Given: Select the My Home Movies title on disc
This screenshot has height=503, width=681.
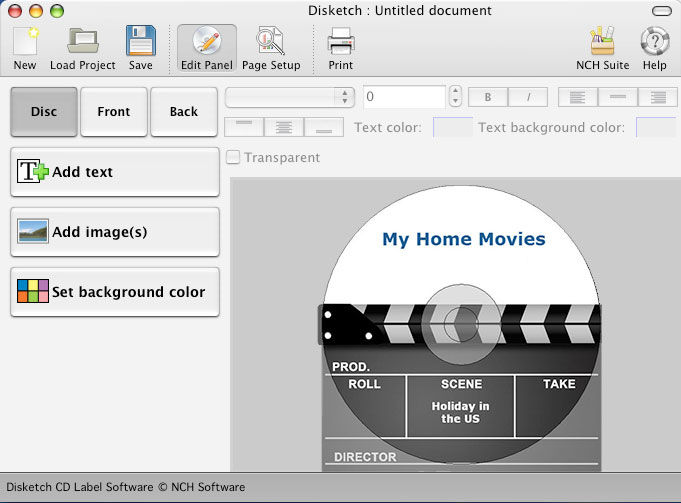Looking at the screenshot, I should tap(464, 239).
